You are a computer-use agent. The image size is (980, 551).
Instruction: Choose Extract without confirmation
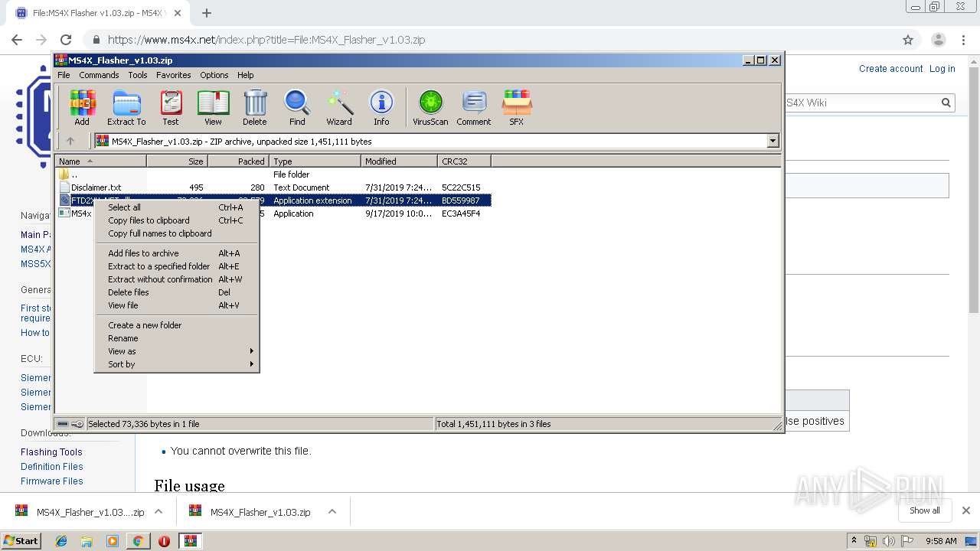pos(177,279)
